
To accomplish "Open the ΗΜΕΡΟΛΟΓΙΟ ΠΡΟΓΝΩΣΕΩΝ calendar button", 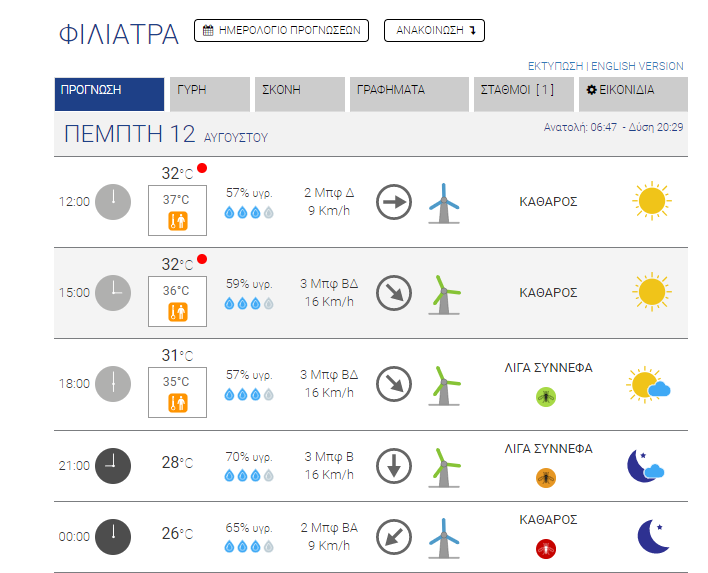I will (281, 31).
